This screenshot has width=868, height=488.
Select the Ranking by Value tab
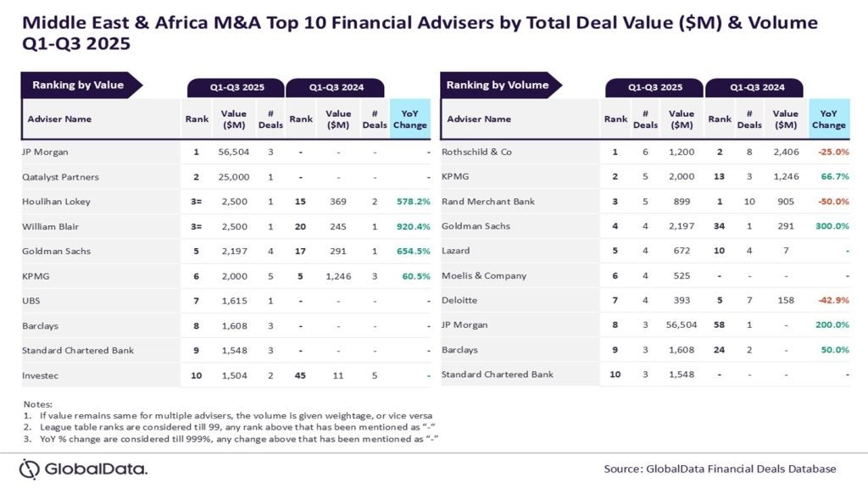[x=78, y=85]
